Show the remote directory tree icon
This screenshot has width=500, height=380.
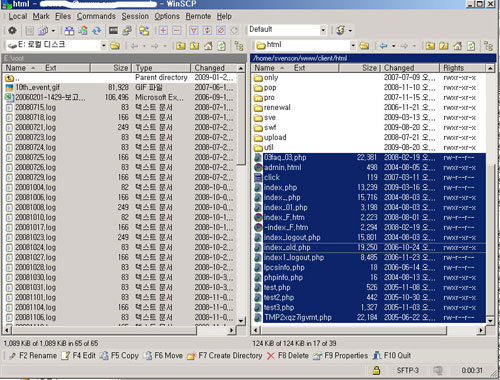click(x=488, y=46)
